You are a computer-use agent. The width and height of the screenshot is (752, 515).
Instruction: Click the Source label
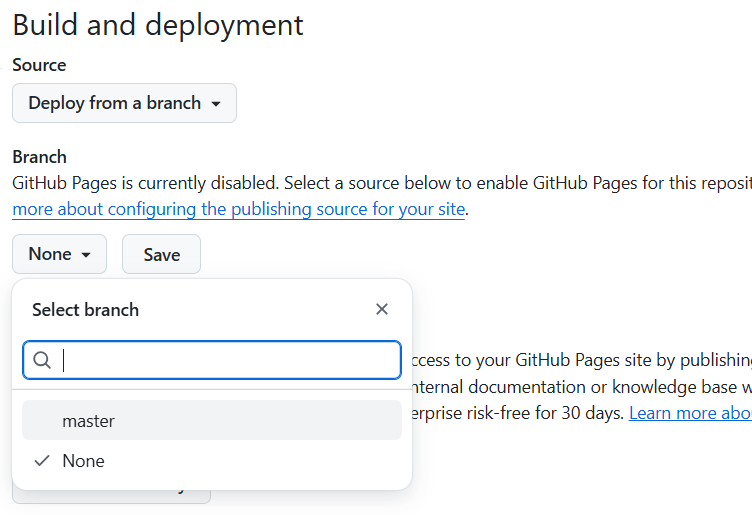[x=39, y=65]
